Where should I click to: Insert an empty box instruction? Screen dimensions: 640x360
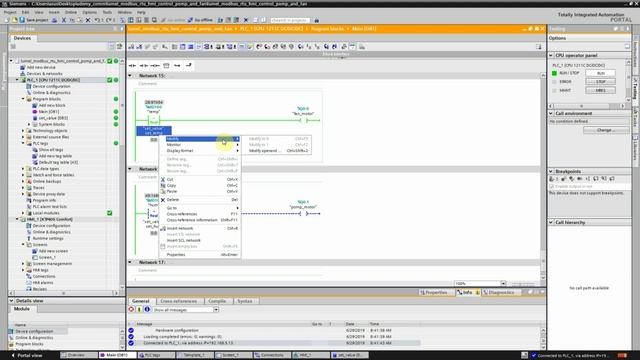click(x=166, y=65)
